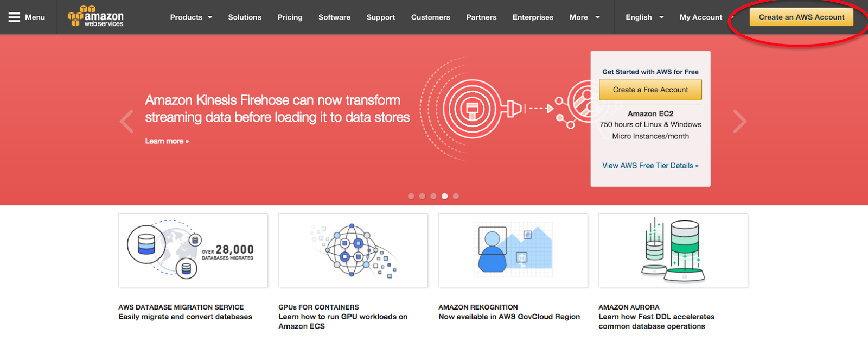Click 'Easily migrate and convert databases' text
This screenshot has height=347, width=868.
pos(186,317)
